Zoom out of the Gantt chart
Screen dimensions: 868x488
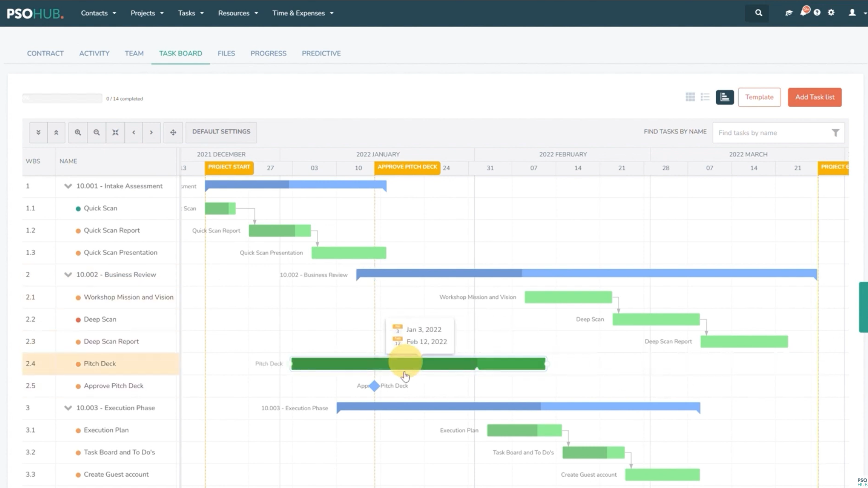(x=97, y=132)
